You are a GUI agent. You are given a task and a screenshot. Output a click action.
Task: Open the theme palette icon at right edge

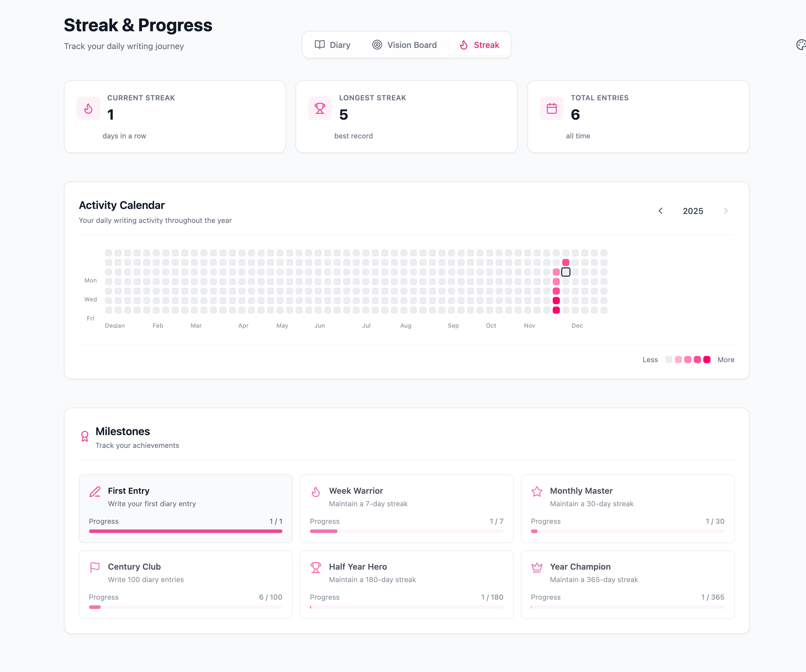(801, 45)
